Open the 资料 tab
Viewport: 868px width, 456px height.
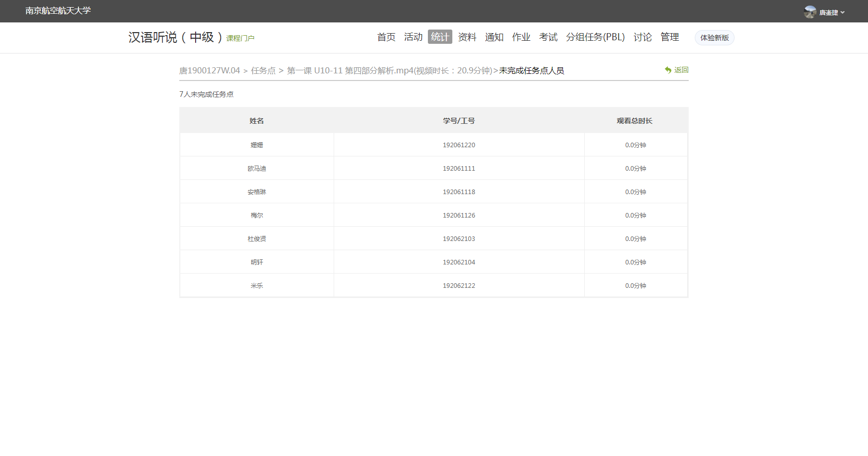[467, 37]
